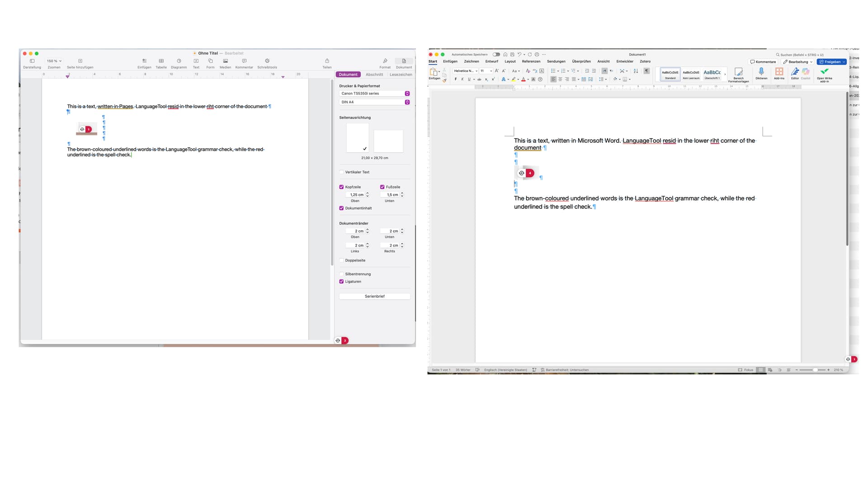Viewport: 868px width, 488px height.
Task: Click the Add-Ins icon in Word
Action: (779, 71)
